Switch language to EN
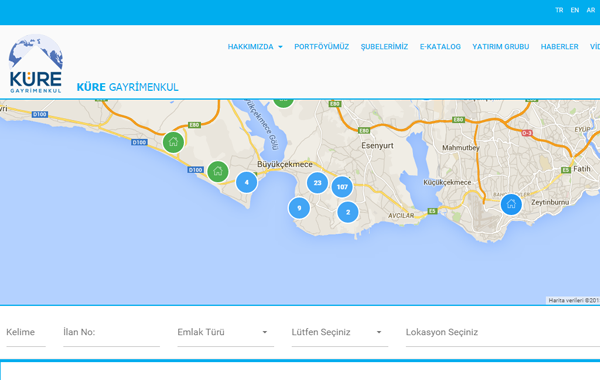The width and height of the screenshot is (600, 380). tap(575, 10)
